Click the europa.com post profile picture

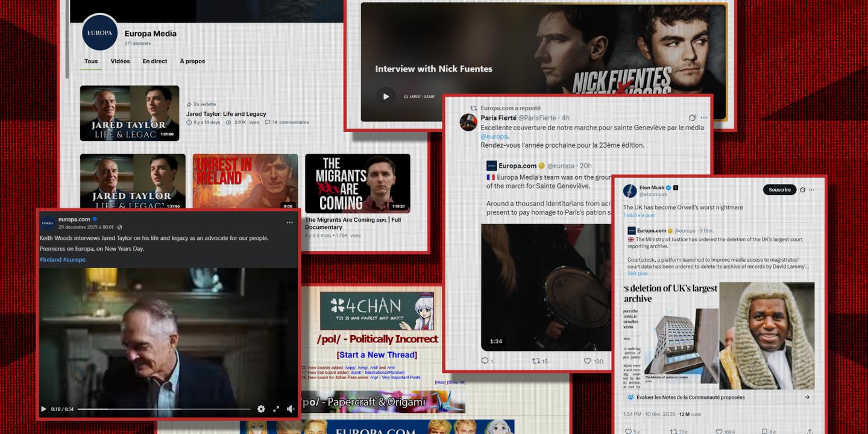48,223
